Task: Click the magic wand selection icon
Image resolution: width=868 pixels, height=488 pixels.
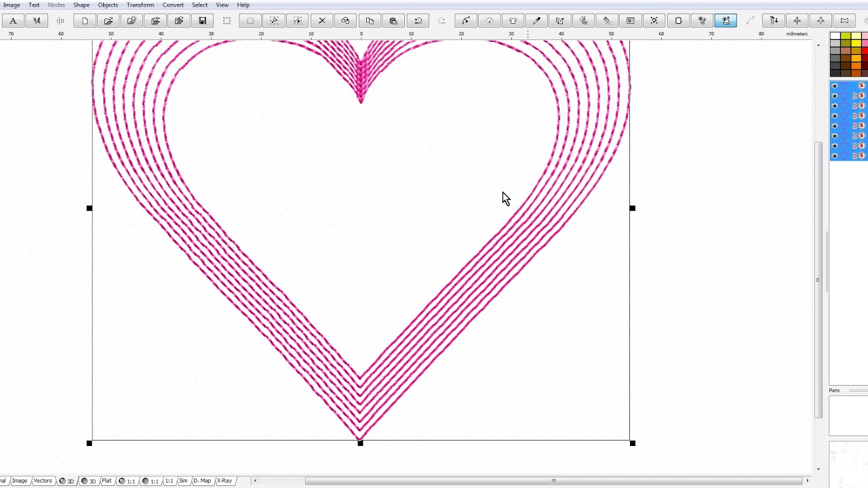Action: pos(274,20)
